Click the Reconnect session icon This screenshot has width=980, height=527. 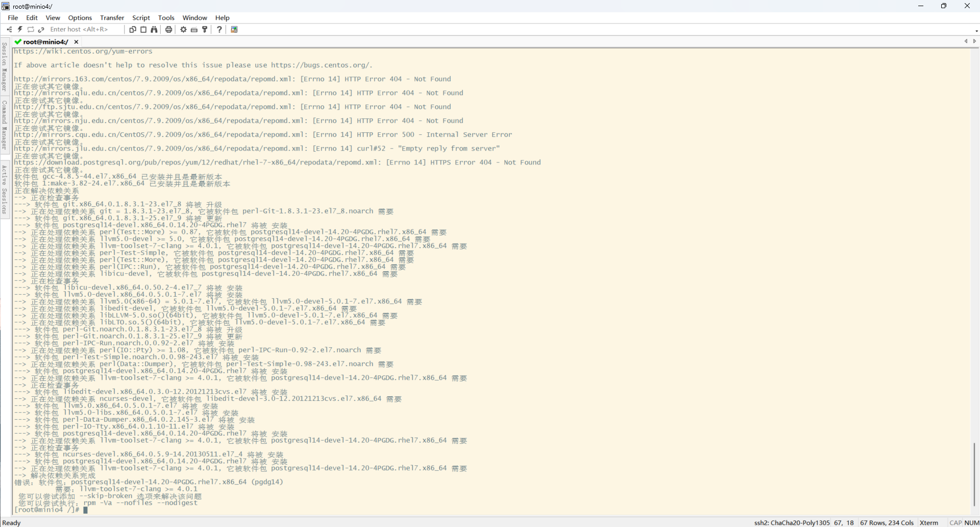31,30
